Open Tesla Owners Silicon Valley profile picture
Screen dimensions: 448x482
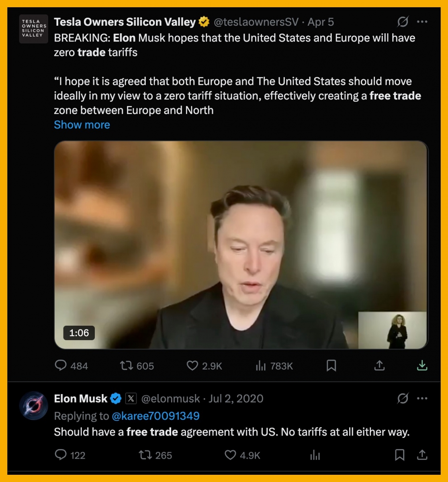click(x=34, y=29)
